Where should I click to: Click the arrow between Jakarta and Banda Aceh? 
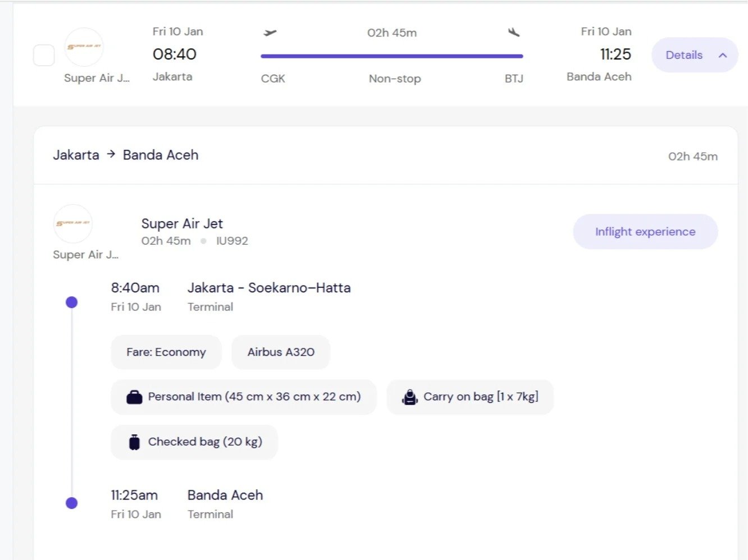click(x=111, y=154)
